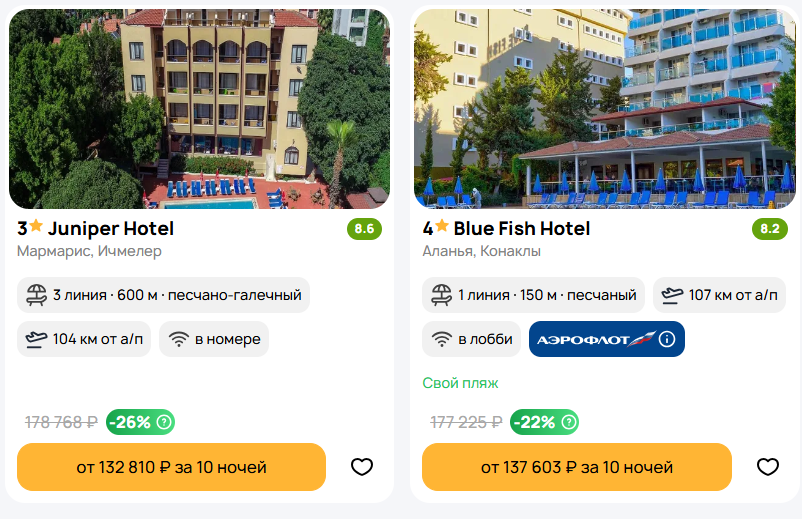This screenshot has width=802, height=519.
Task: Click the 8.6 rating badge
Action: [x=364, y=229]
